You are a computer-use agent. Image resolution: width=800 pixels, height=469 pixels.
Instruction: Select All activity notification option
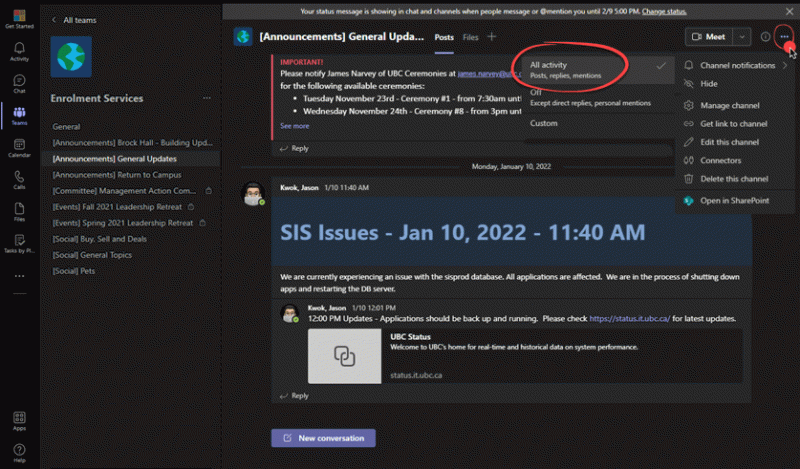click(598, 70)
